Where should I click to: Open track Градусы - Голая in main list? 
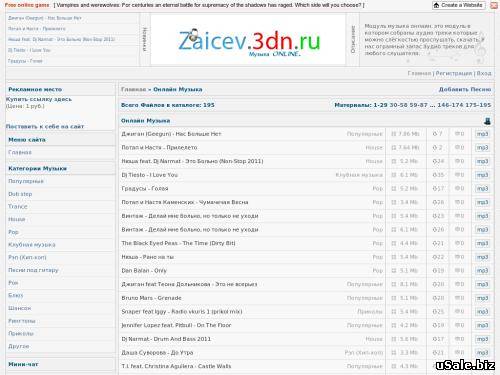(x=145, y=189)
